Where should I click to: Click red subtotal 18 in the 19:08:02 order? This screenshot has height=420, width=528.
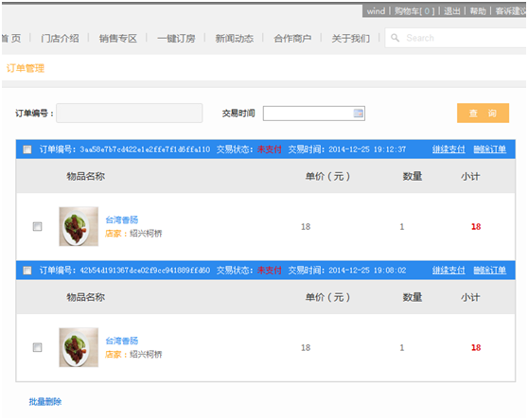[x=476, y=347]
